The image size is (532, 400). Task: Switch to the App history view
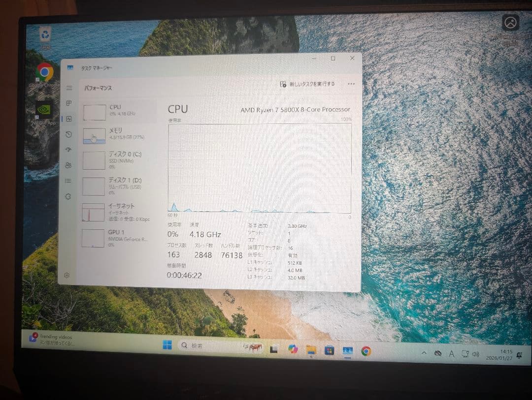click(68, 134)
